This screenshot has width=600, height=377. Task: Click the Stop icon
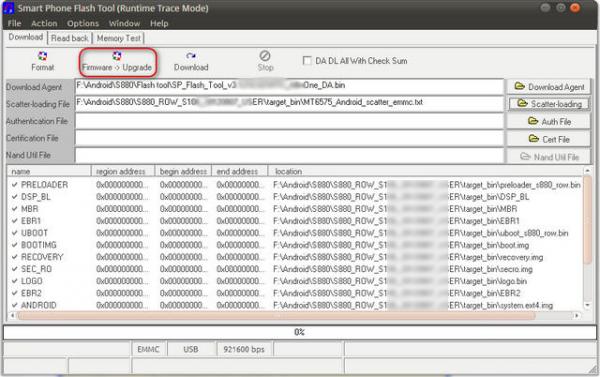click(x=265, y=56)
